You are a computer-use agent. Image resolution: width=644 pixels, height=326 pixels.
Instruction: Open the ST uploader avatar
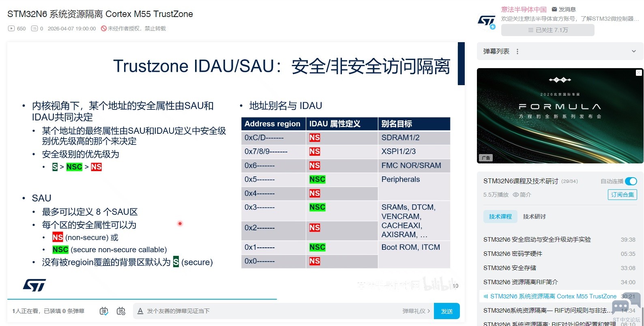pos(487,21)
